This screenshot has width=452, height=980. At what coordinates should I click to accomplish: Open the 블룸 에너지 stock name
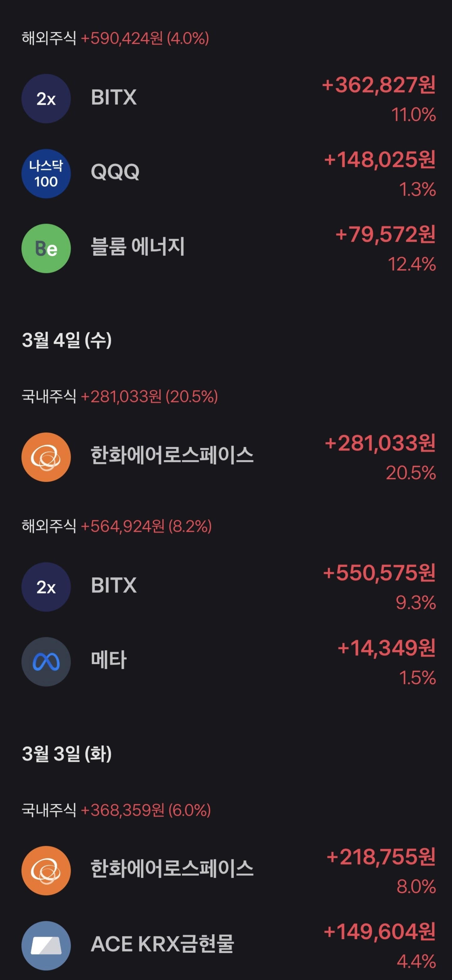(x=137, y=247)
